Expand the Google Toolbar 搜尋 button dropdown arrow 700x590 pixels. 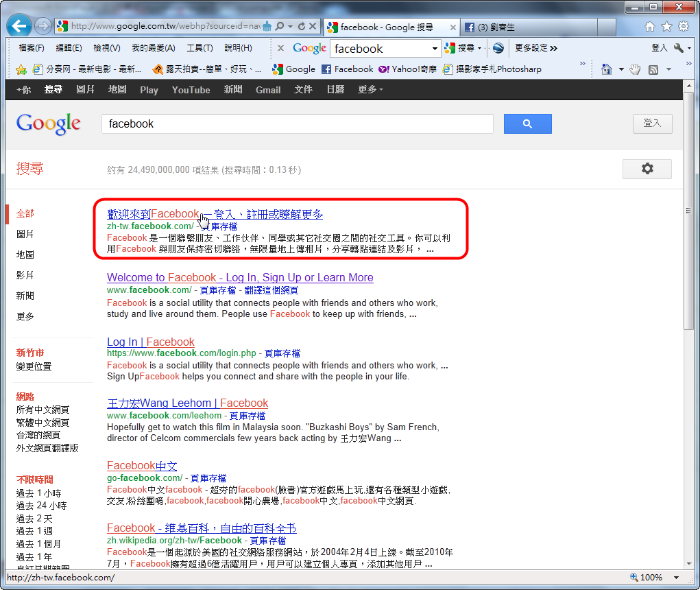point(479,48)
